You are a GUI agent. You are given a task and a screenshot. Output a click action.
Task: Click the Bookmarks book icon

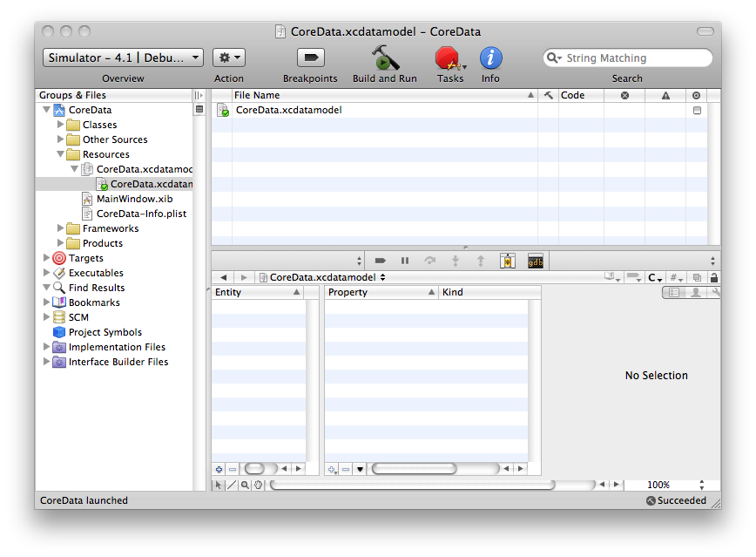pos(59,302)
